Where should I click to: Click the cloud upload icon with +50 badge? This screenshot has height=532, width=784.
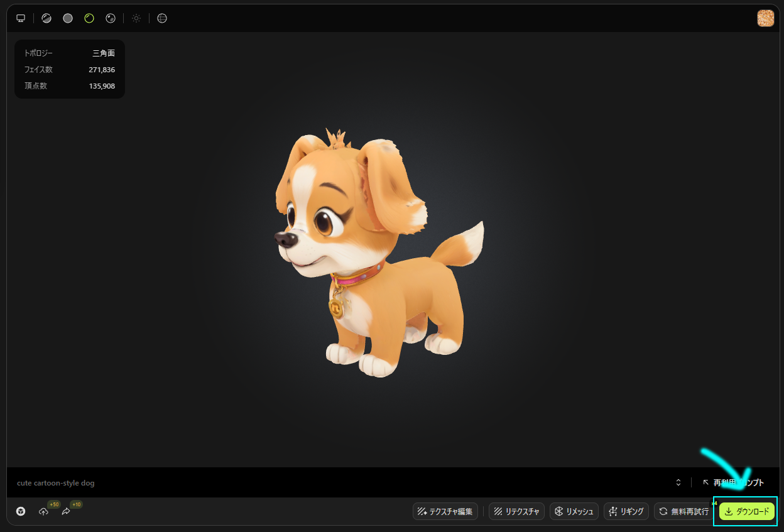pyautogui.click(x=43, y=511)
